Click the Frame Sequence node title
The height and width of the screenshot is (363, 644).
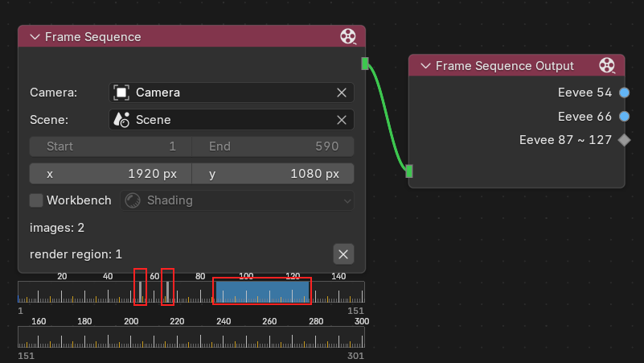pyautogui.click(x=92, y=37)
